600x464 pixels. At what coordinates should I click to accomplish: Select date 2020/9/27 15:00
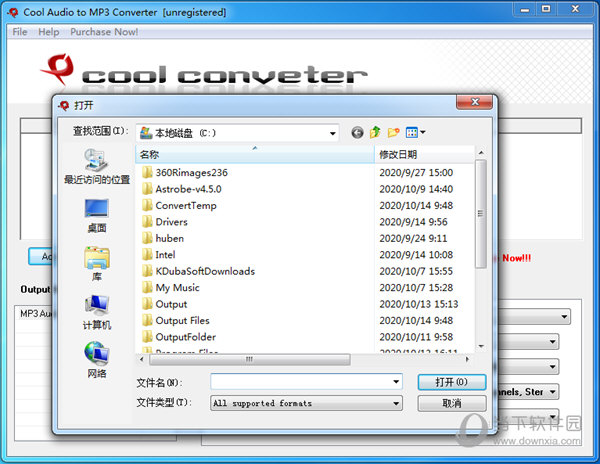tap(416, 173)
